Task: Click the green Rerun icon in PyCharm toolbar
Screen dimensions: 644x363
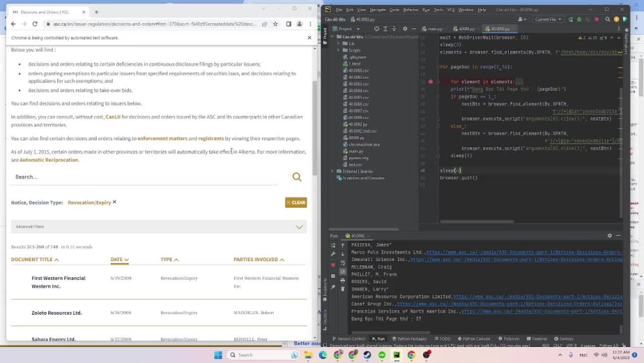Action: pos(571,19)
